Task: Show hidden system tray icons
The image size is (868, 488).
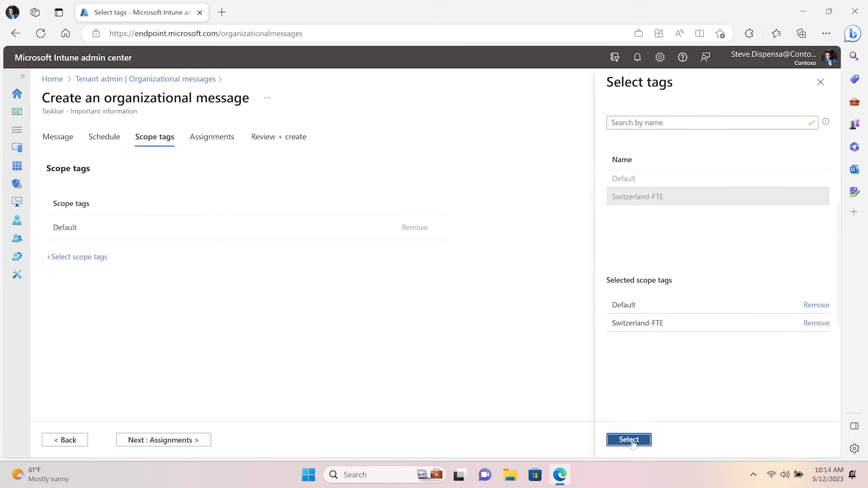Action: pos(753,474)
